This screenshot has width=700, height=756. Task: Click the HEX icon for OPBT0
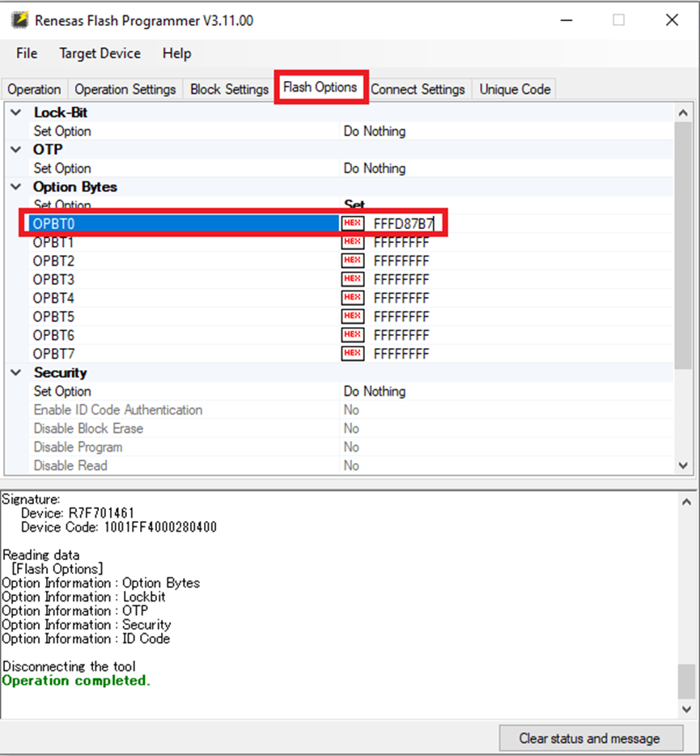click(352, 223)
